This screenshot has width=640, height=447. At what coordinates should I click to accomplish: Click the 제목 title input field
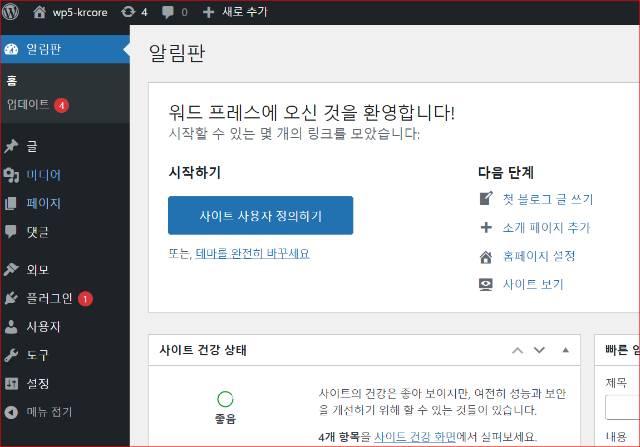point(622,407)
